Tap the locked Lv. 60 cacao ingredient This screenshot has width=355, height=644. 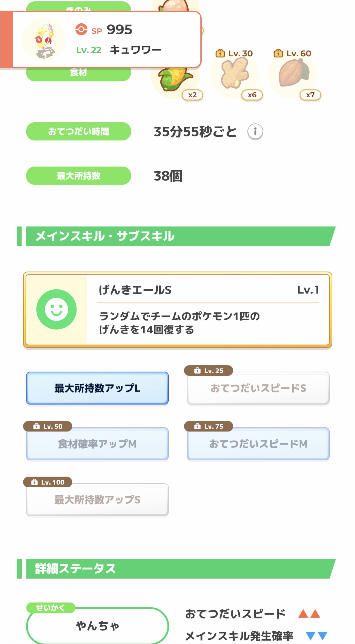293,74
